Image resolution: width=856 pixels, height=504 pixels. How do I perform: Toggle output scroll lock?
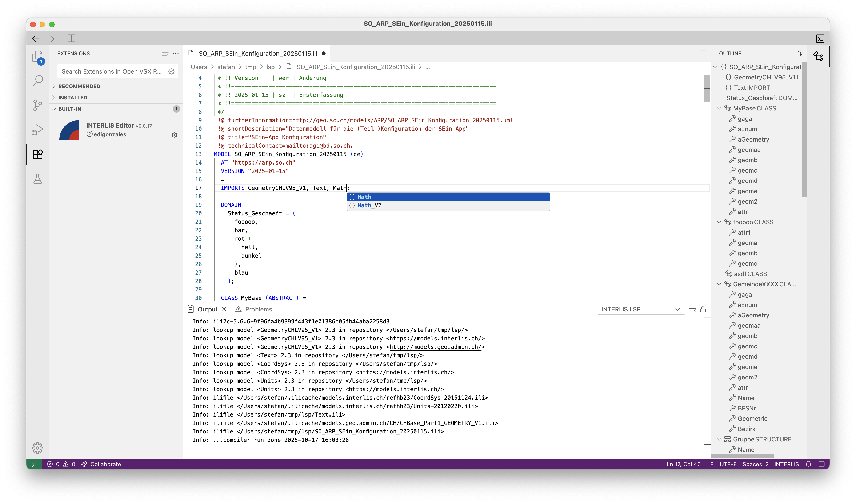pyautogui.click(x=703, y=309)
